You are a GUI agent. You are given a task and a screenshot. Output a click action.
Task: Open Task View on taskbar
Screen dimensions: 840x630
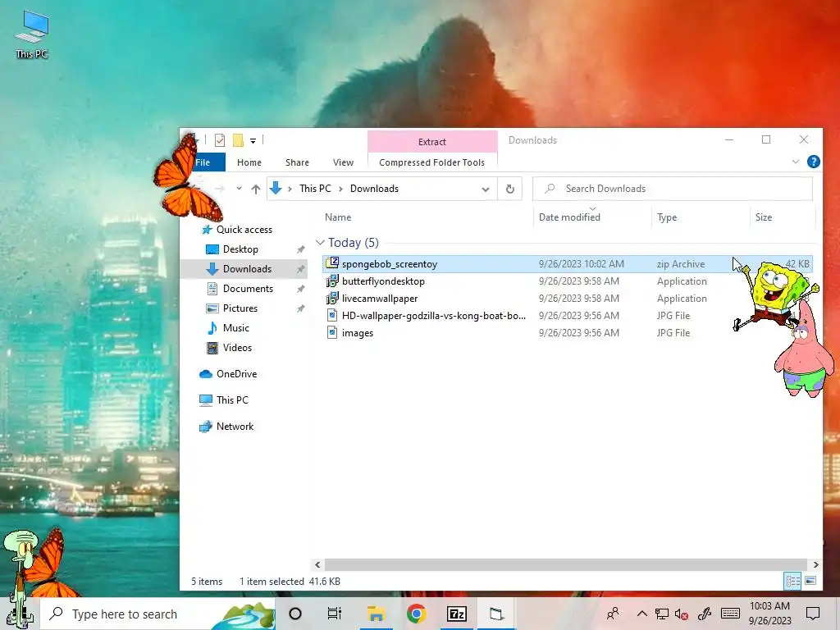tap(335, 614)
